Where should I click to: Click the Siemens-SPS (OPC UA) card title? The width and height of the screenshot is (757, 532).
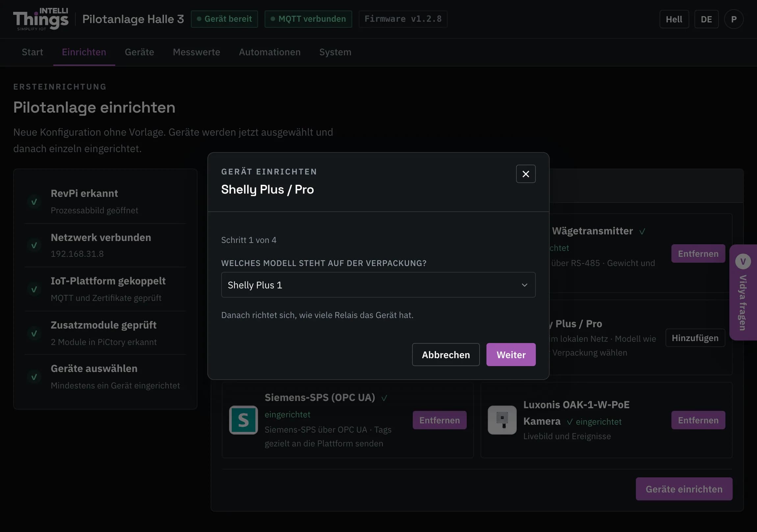pyautogui.click(x=320, y=397)
